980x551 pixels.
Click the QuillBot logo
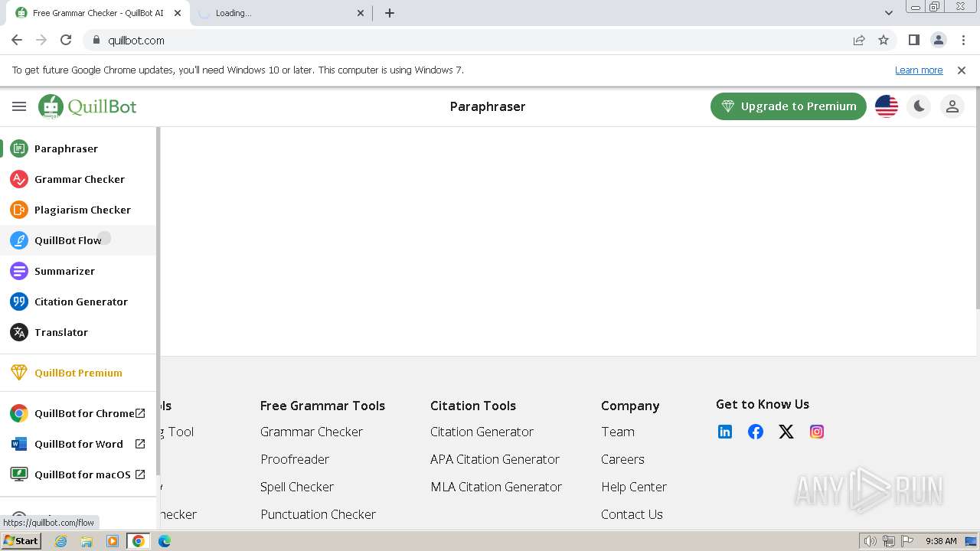87,106
